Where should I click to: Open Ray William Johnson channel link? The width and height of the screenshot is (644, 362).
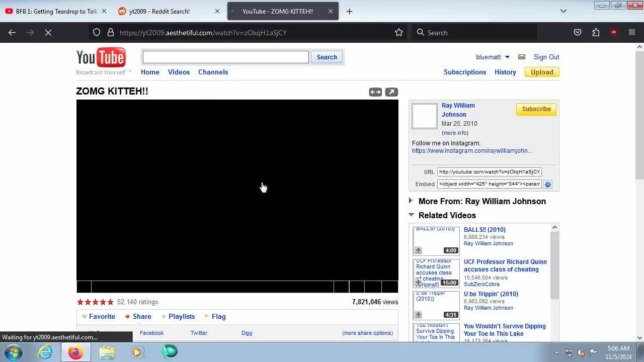458,110
